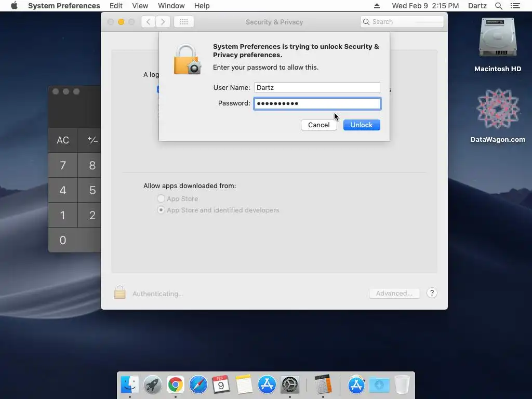
Task: Click the 7 key on Calculator
Action: [63, 165]
